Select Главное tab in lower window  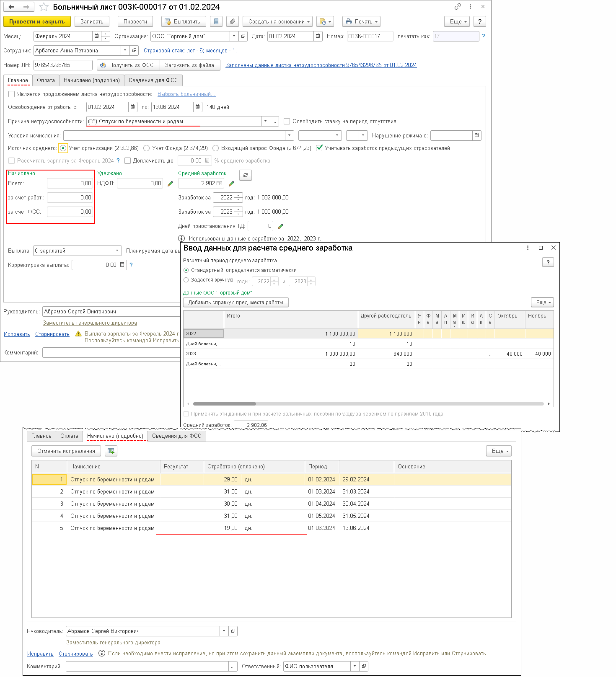(x=41, y=436)
